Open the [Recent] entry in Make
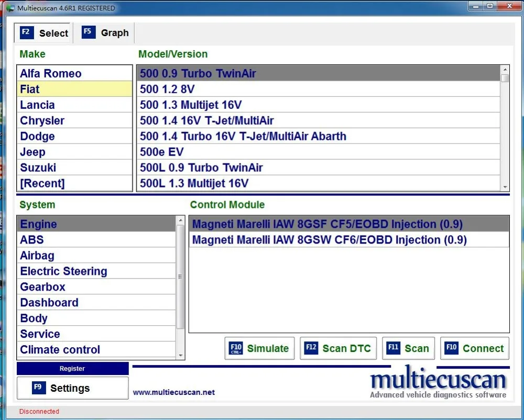 [x=74, y=183]
